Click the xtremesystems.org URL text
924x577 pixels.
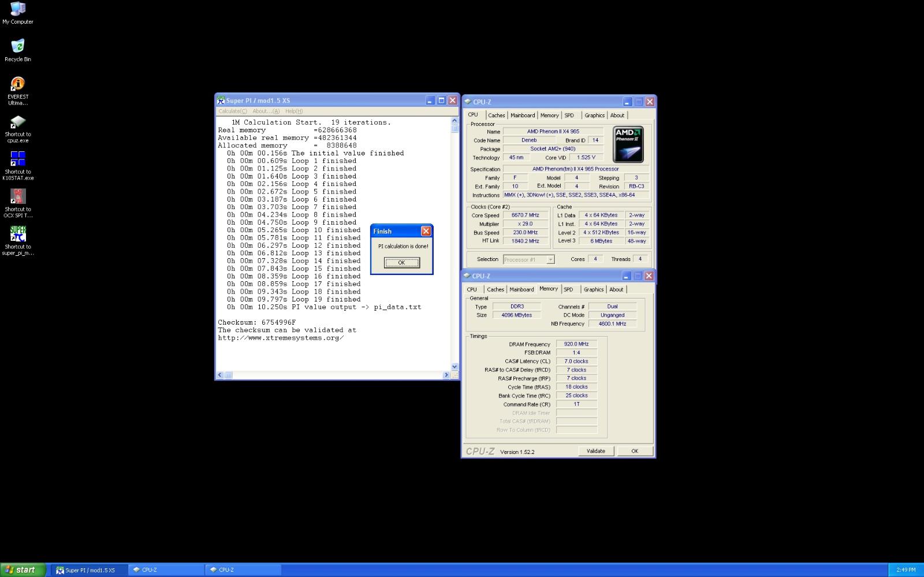(281, 338)
